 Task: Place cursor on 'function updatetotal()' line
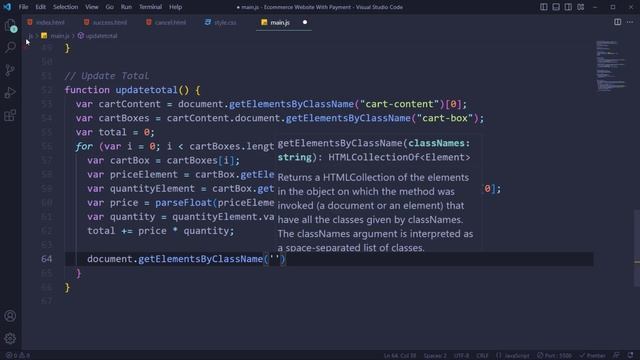tap(132, 90)
